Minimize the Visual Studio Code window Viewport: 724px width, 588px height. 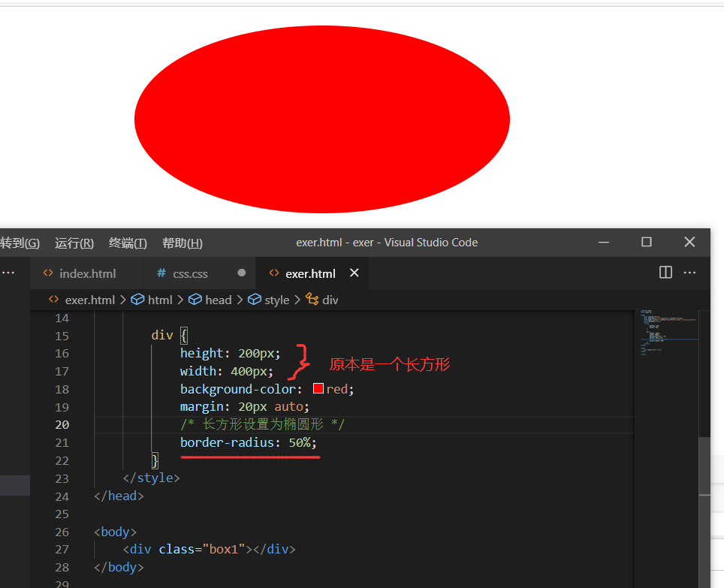(x=604, y=242)
